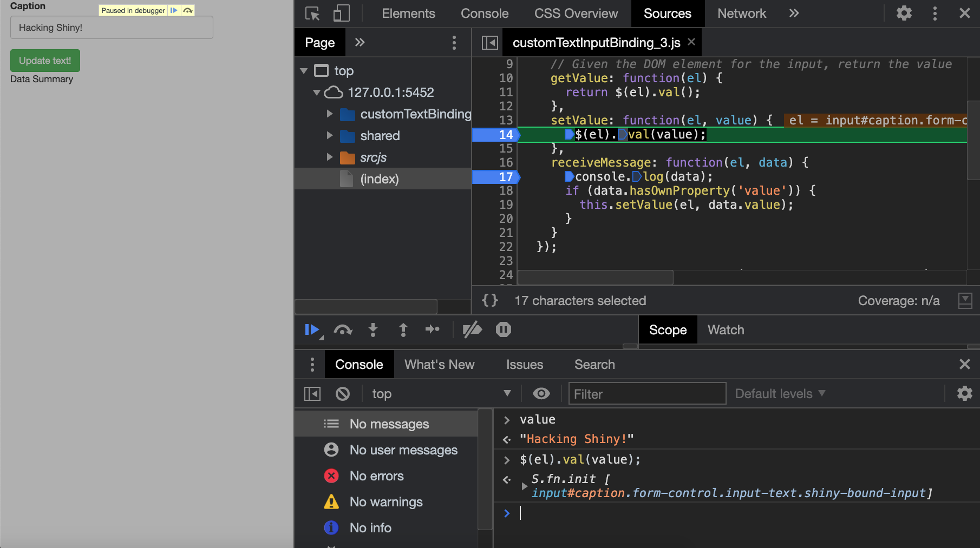Screen dimensions: 980x548
Task: Select the No info filter
Action: [x=386, y=528]
